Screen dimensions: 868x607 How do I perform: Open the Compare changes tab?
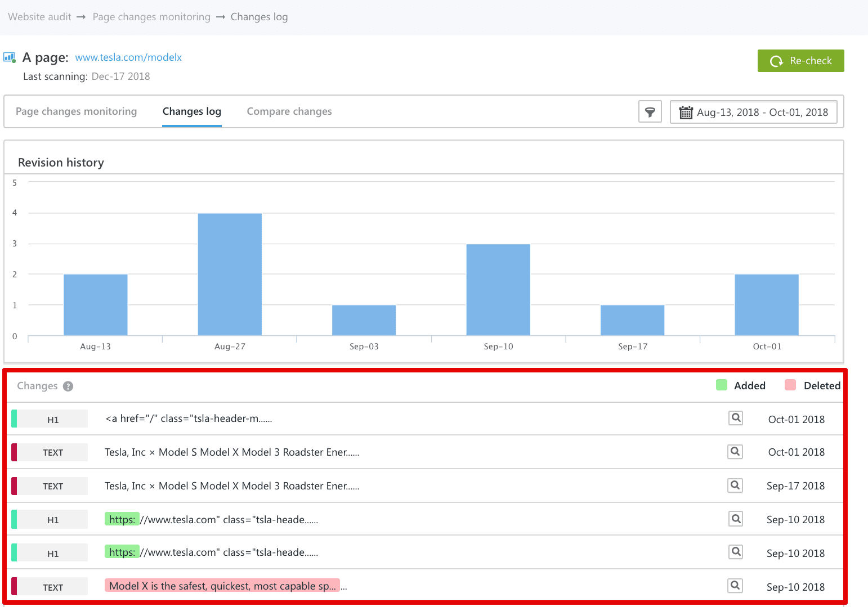pos(289,111)
